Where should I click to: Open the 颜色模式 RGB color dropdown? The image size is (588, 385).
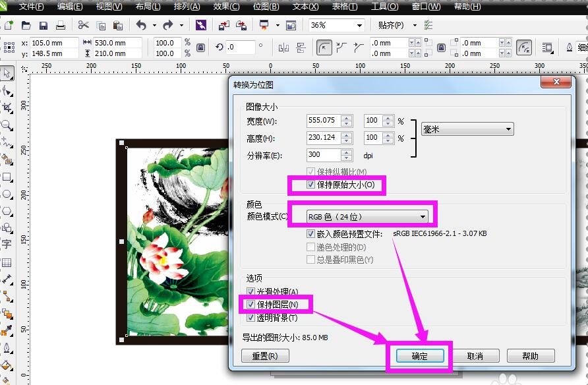pyautogui.click(x=423, y=216)
